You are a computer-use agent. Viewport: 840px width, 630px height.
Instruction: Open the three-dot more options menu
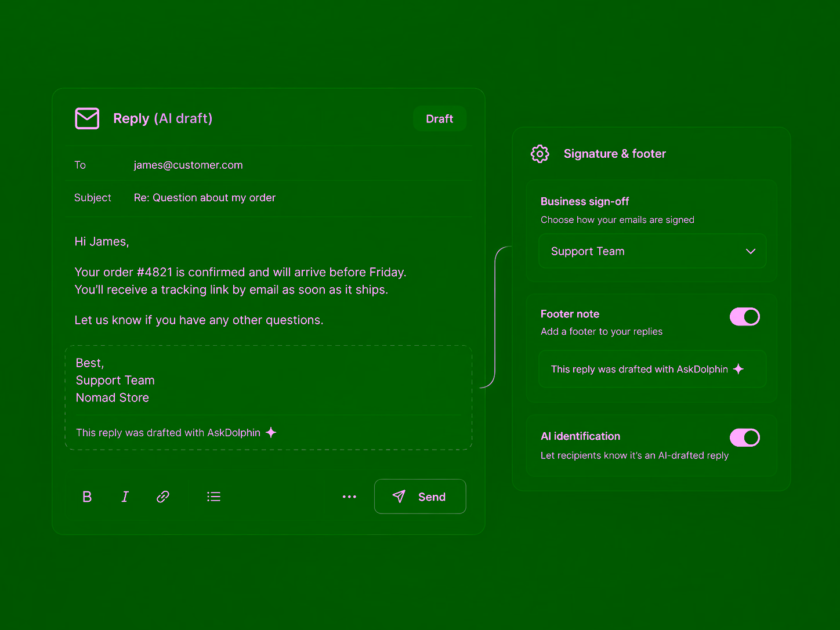click(349, 497)
